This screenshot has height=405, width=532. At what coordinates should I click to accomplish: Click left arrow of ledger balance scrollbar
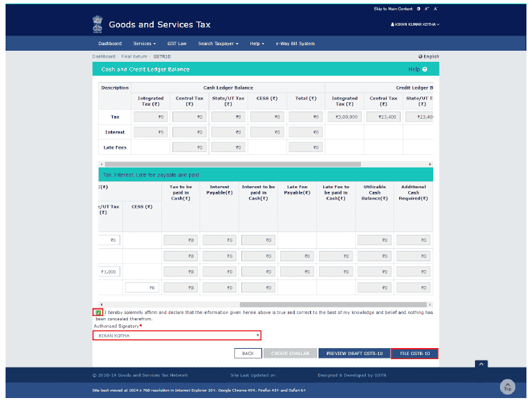click(102, 164)
